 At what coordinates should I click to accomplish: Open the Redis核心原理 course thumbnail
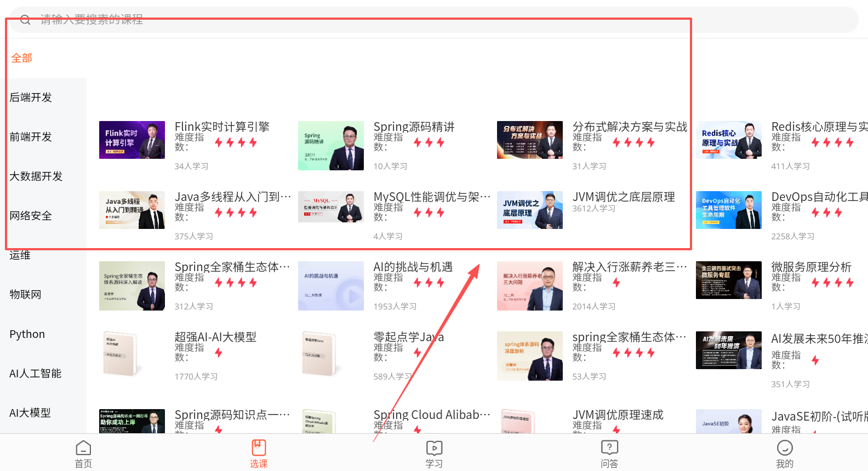(728, 140)
